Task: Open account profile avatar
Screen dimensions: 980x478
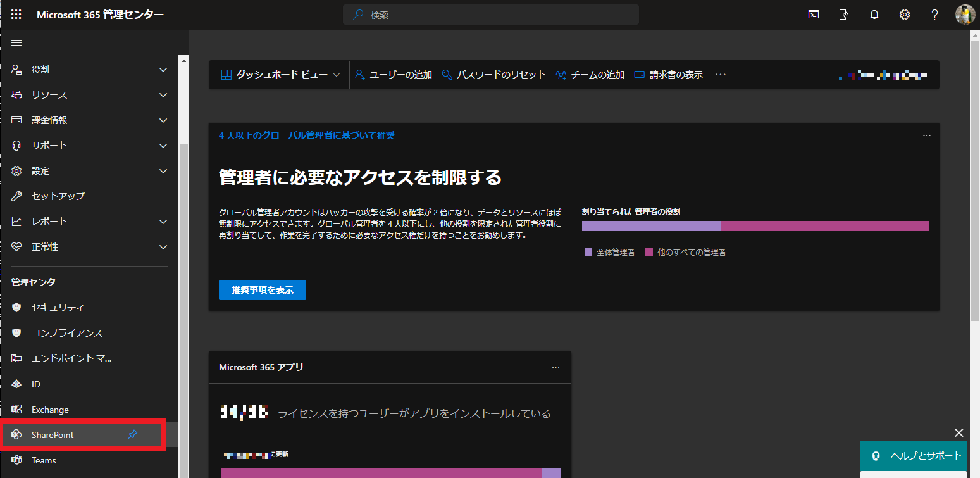Action: point(965,15)
